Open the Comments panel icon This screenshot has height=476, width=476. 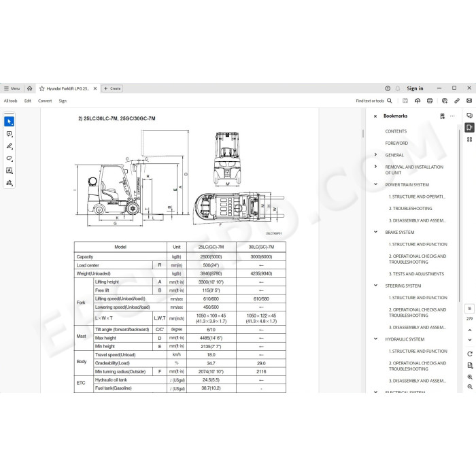(x=469, y=116)
